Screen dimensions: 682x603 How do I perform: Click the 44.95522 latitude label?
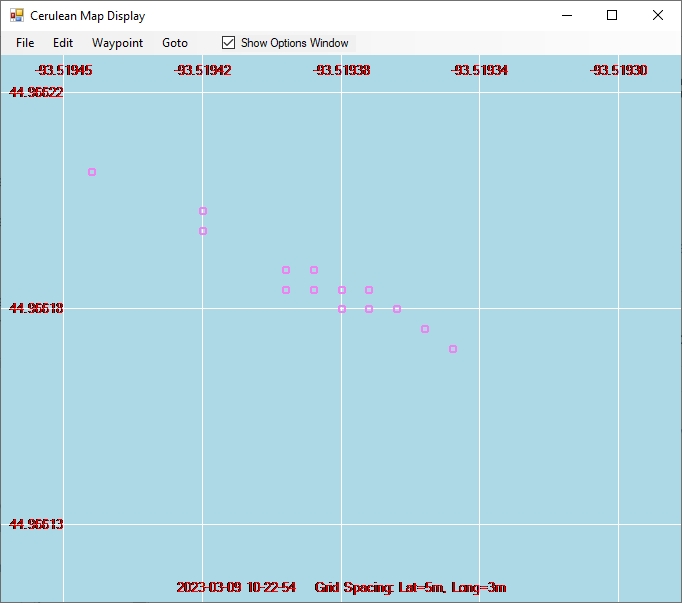[x=36, y=92]
